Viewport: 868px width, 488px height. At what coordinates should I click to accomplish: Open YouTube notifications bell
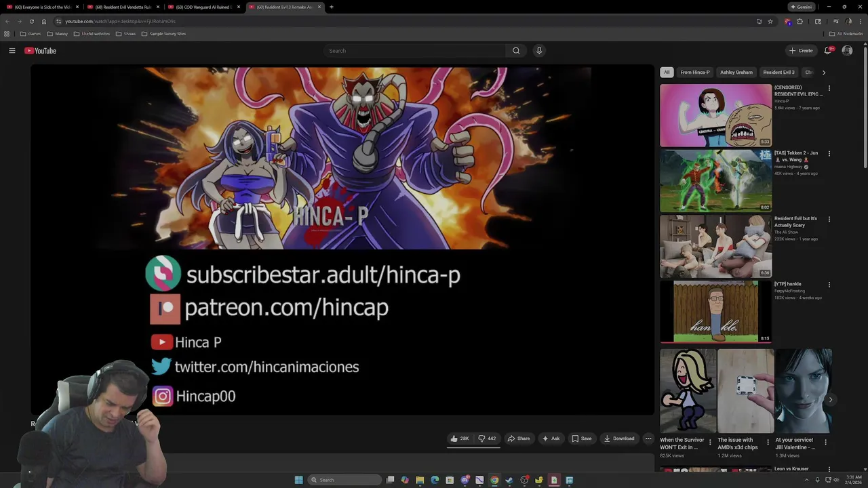(x=827, y=51)
